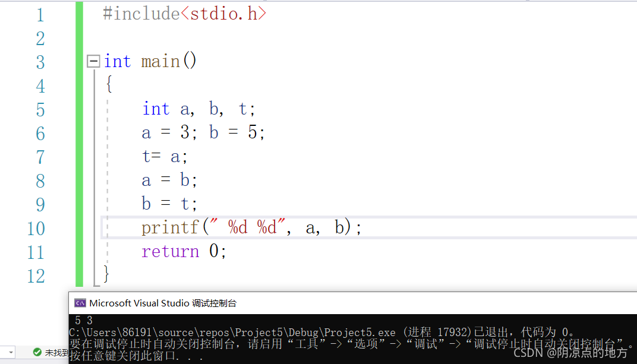Click line number 12 in the gutter
This screenshot has height=364, width=637.
[36, 276]
